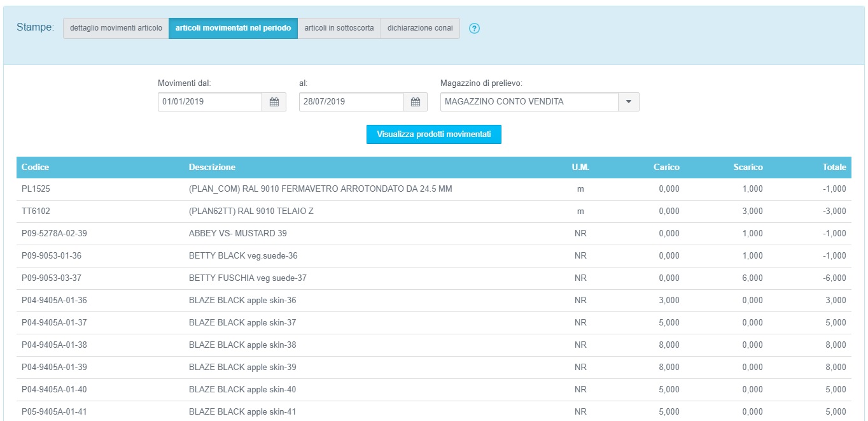Click the Totale column header

pos(834,168)
